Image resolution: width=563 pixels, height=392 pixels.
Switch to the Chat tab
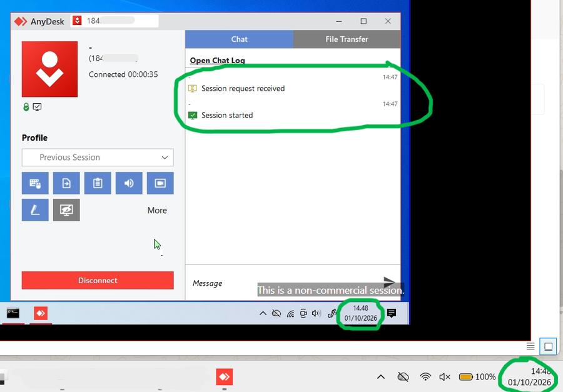(x=239, y=39)
